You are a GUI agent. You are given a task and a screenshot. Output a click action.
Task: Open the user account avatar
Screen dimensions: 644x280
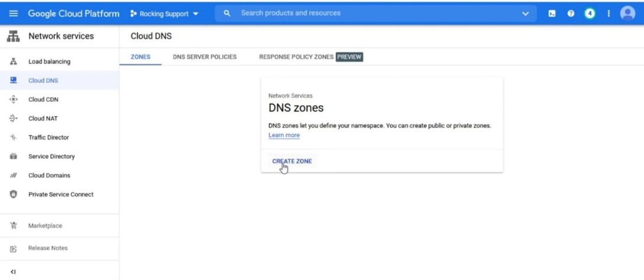[x=627, y=13]
